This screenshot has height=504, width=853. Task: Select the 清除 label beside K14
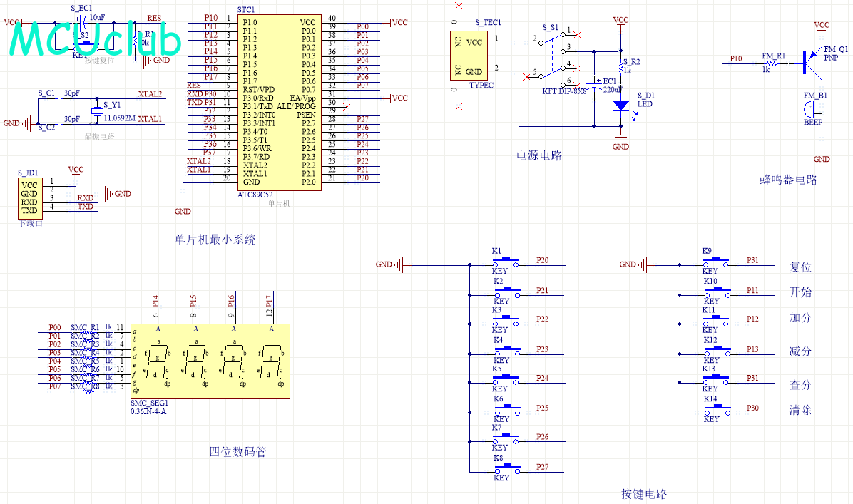coord(800,411)
